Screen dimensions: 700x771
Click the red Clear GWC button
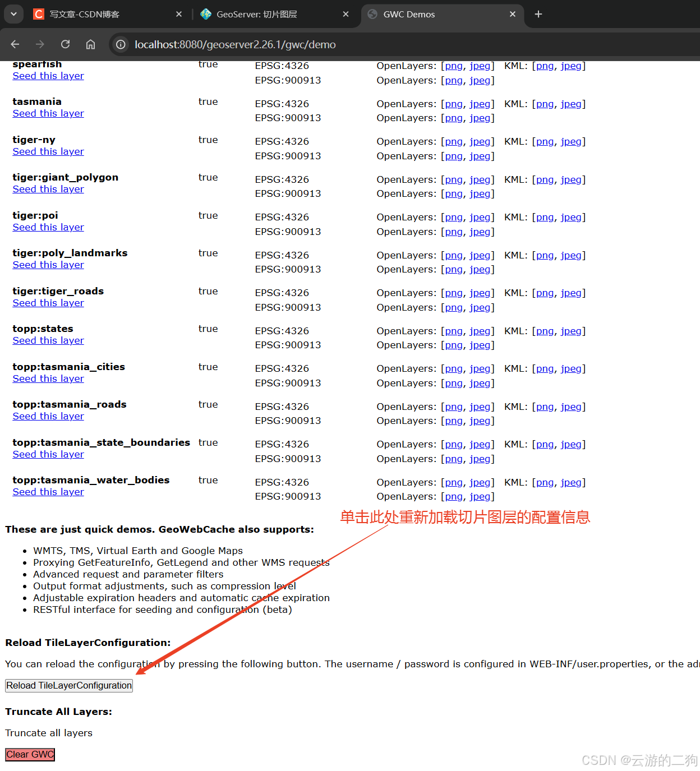tap(30, 754)
